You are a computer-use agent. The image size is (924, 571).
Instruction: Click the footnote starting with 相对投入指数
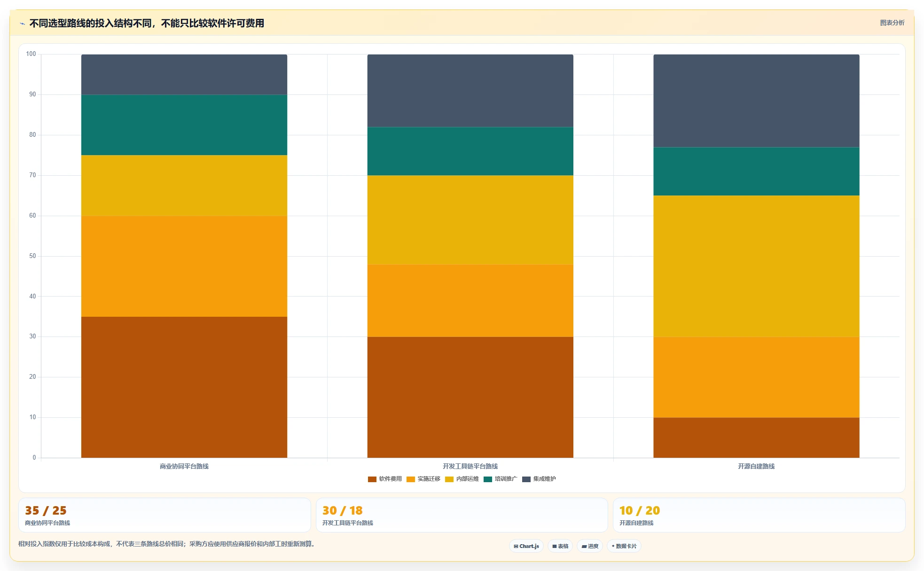166,544
